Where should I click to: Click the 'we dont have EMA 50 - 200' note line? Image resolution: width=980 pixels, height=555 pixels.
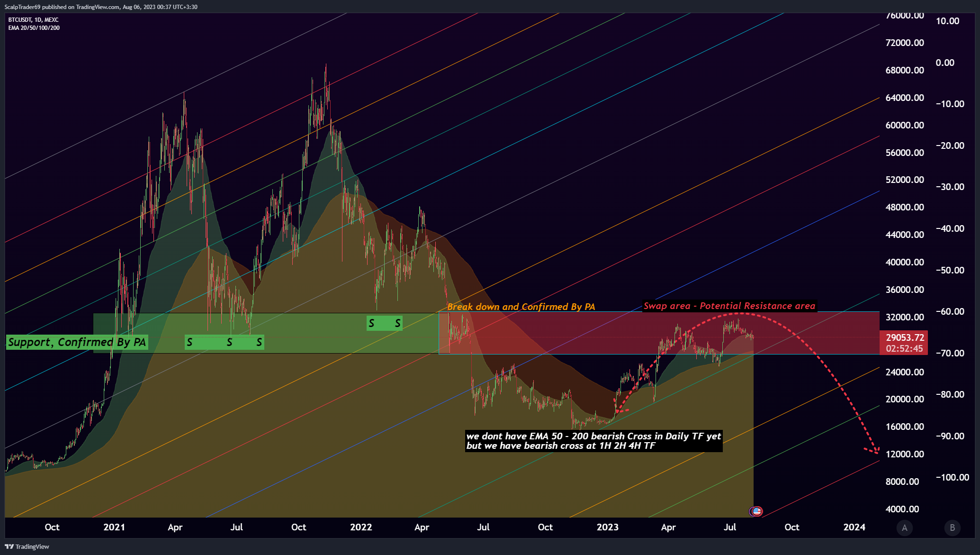[594, 436]
